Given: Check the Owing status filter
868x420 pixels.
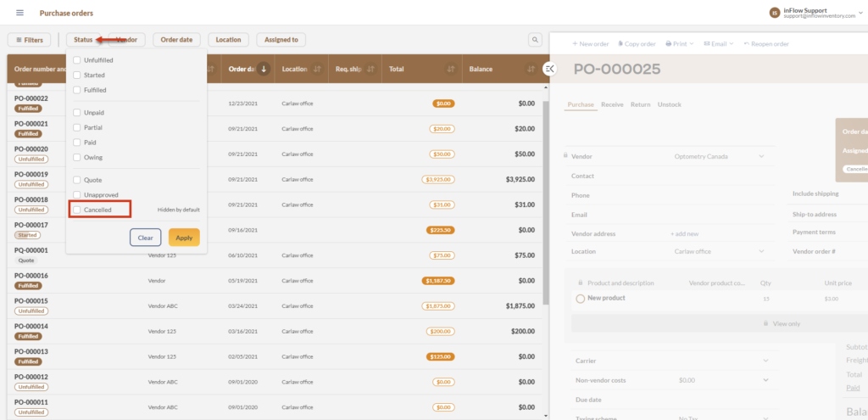Looking at the screenshot, I should (x=77, y=157).
